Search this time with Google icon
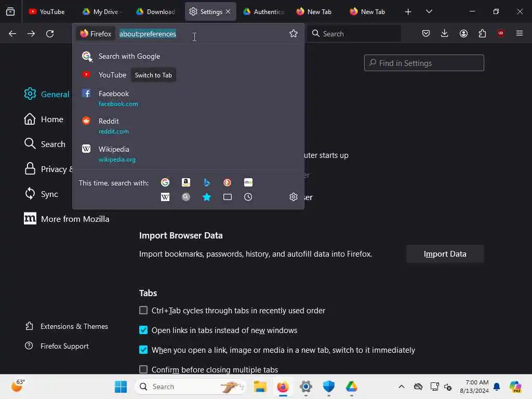The height and width of the screenshot is (399, 532). (165, 182)
